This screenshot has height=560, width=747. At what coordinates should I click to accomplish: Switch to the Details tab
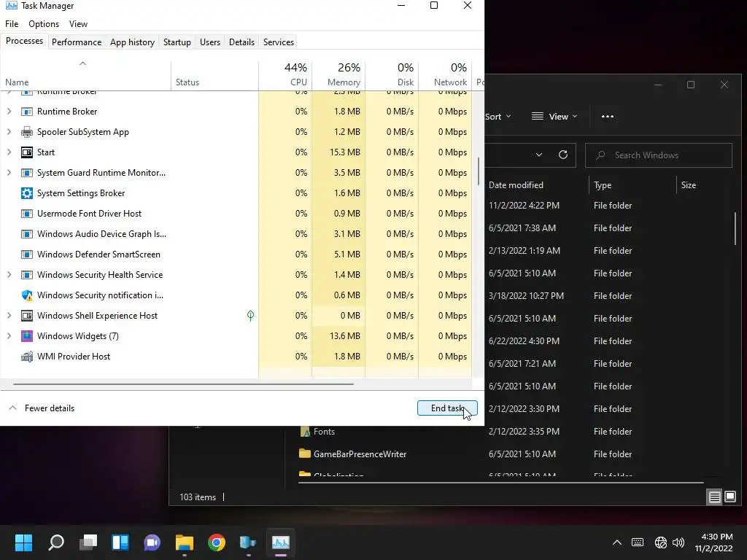pyautogui.click(x=241, y=42)
